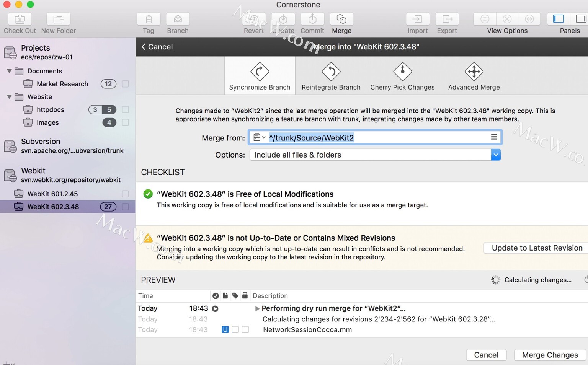Click the New Folder toolbar icon

(58, 19)
